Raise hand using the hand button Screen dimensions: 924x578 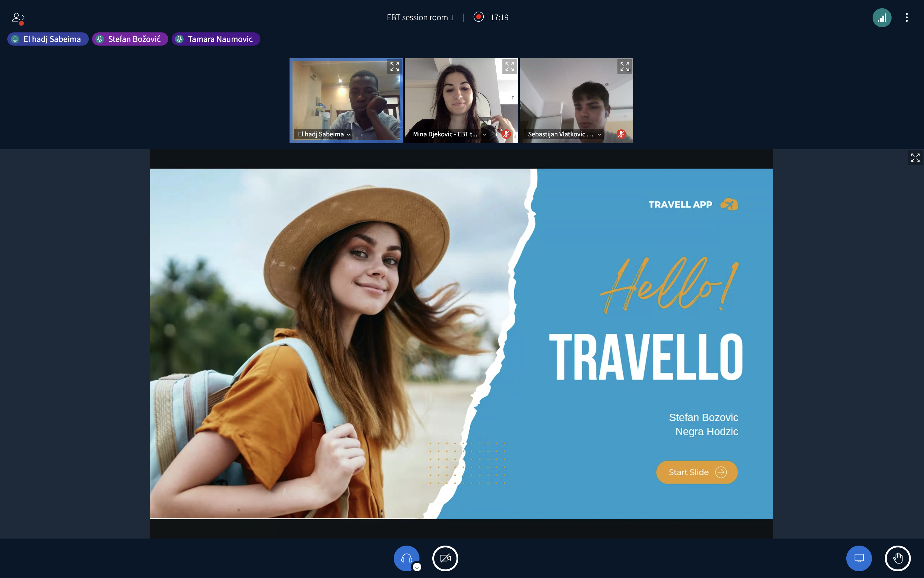(897, 558)
